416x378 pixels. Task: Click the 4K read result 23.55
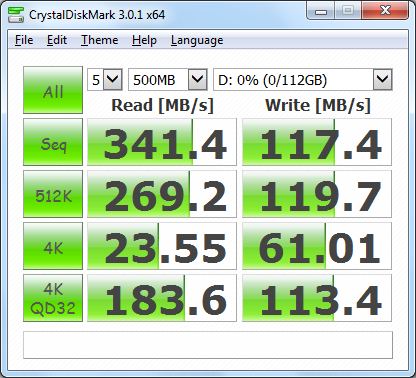pyautogui.click(x=162, y=246)
